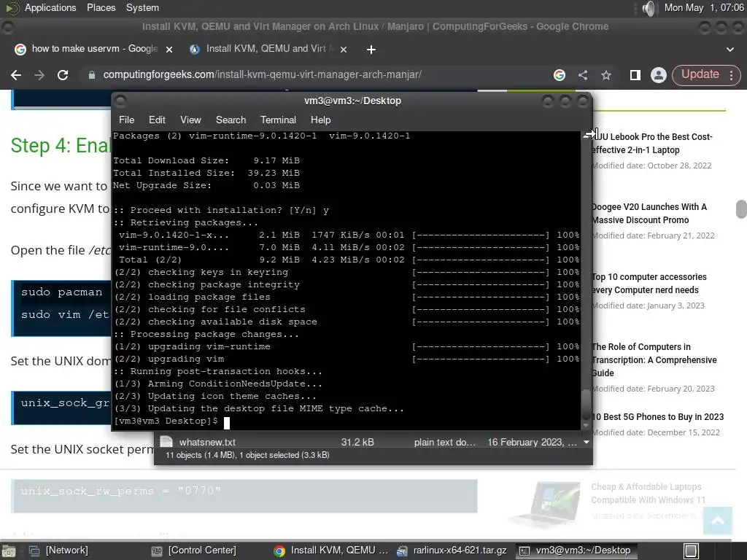Switch to 'Install KVM, QEMU and Virt' tab
This screenshot has width=747, height=560.
click(x=269, y=49)
